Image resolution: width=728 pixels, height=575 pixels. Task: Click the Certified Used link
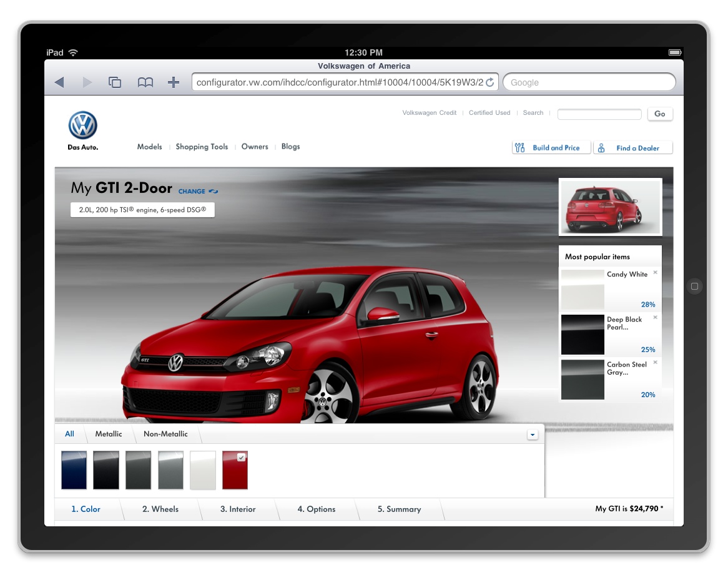coord(489,113)
